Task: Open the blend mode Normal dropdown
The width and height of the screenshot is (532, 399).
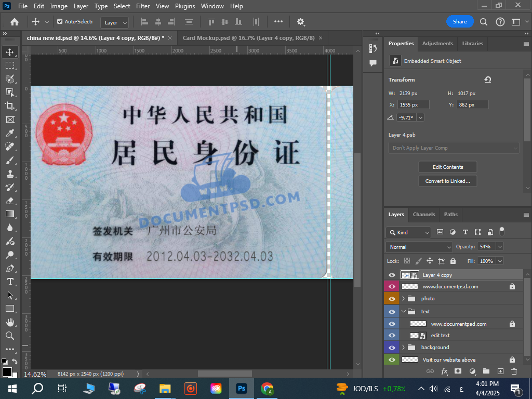Action: point(419,247)
